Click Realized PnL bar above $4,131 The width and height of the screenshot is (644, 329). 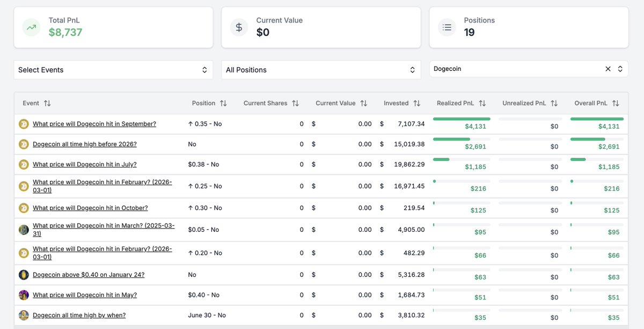(x=462, y=119)
